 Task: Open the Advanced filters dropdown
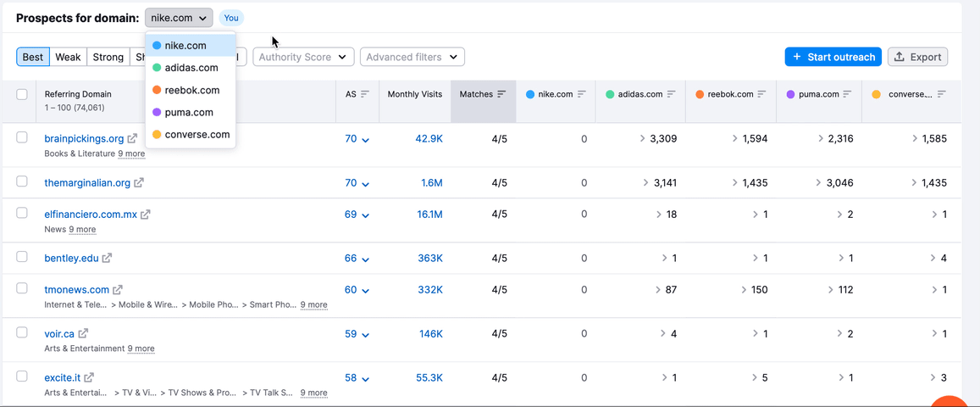click(412, 57)
